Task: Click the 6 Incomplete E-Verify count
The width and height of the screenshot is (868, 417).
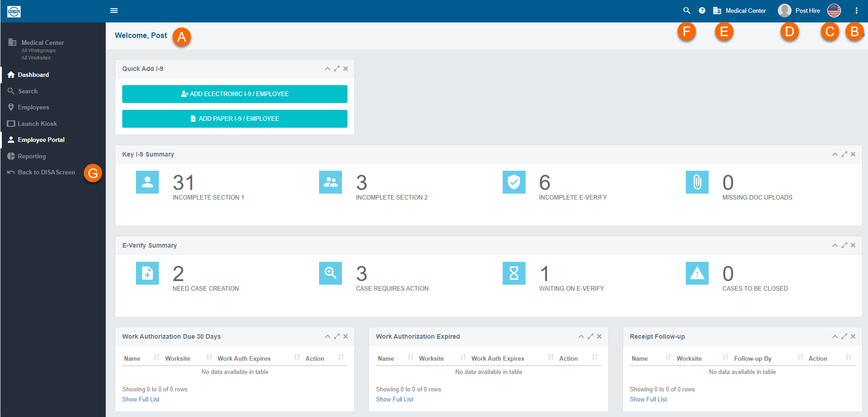Action: pyautogui.click(x=545, y=183)
